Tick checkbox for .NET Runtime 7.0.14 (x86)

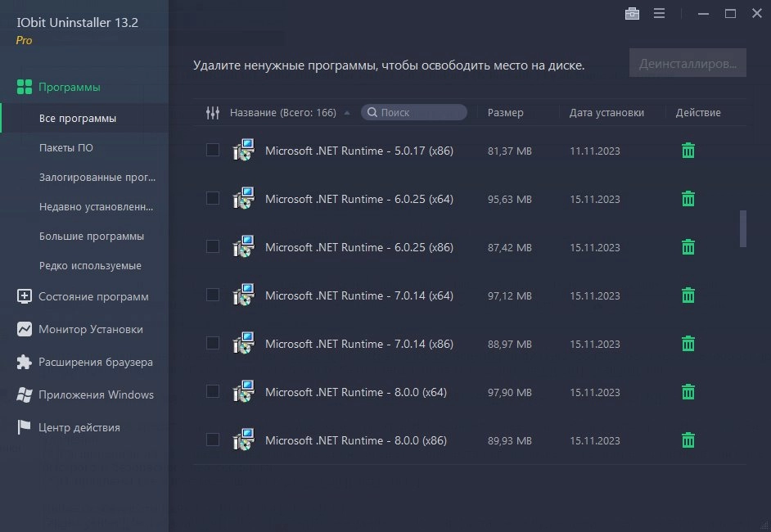click(x=213, y=343)
